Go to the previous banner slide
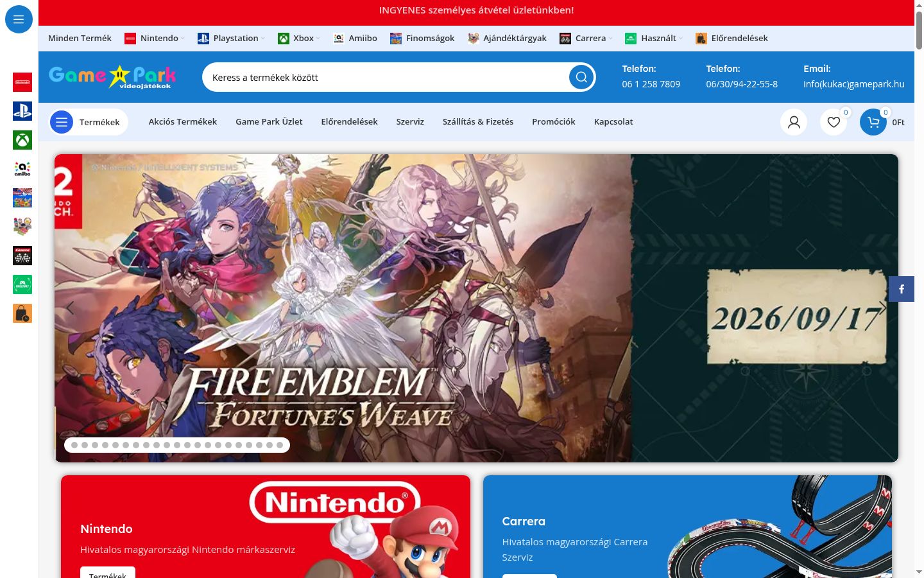The height and width of the screenshot is (578, 924). point(71,308)
